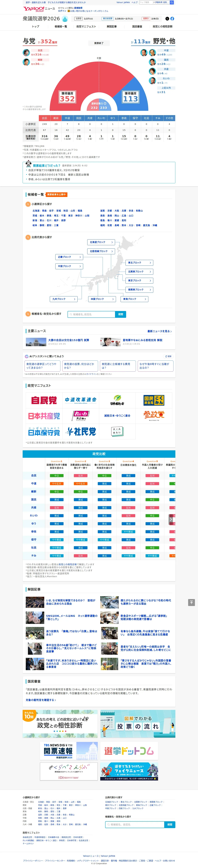Open 最新ニュースを見る link

tap(160, 331)
